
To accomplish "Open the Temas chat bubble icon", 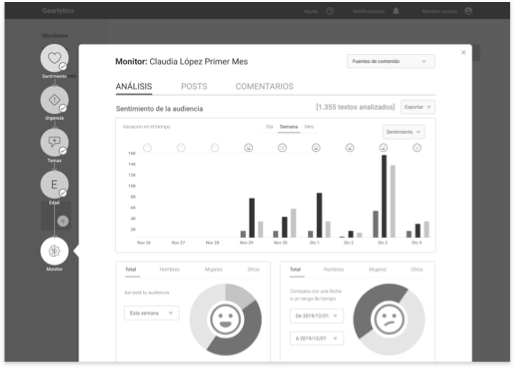I will [54, 142].
